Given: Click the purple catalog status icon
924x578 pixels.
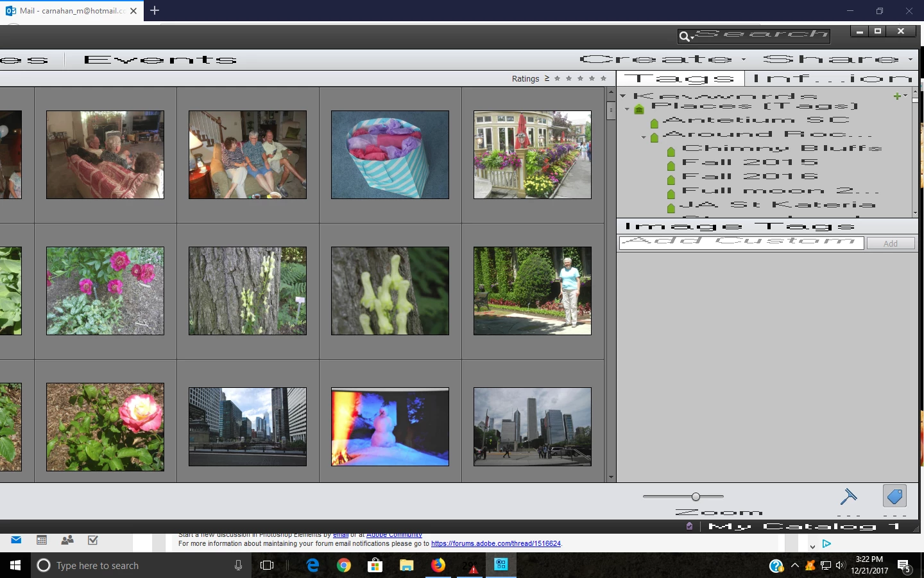Looking at the screenshot, I should tap(689, 526).
